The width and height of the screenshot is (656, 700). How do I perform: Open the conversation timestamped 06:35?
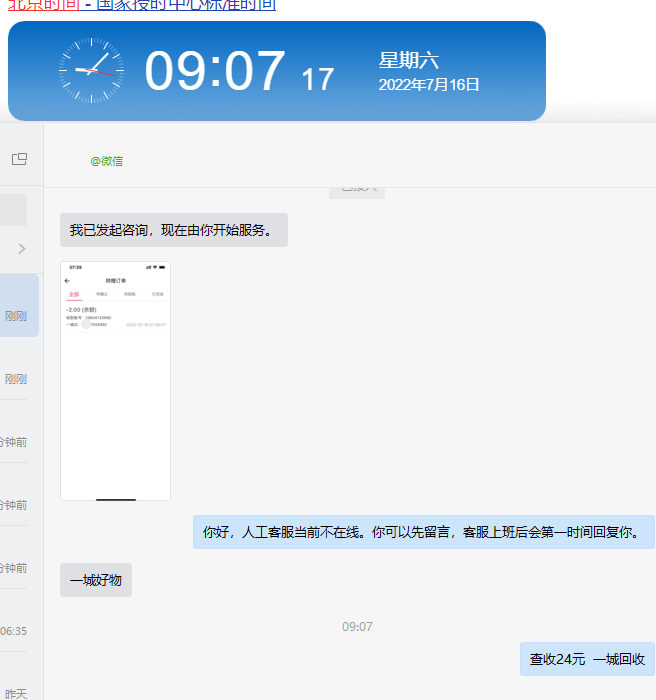pos(14,631)
